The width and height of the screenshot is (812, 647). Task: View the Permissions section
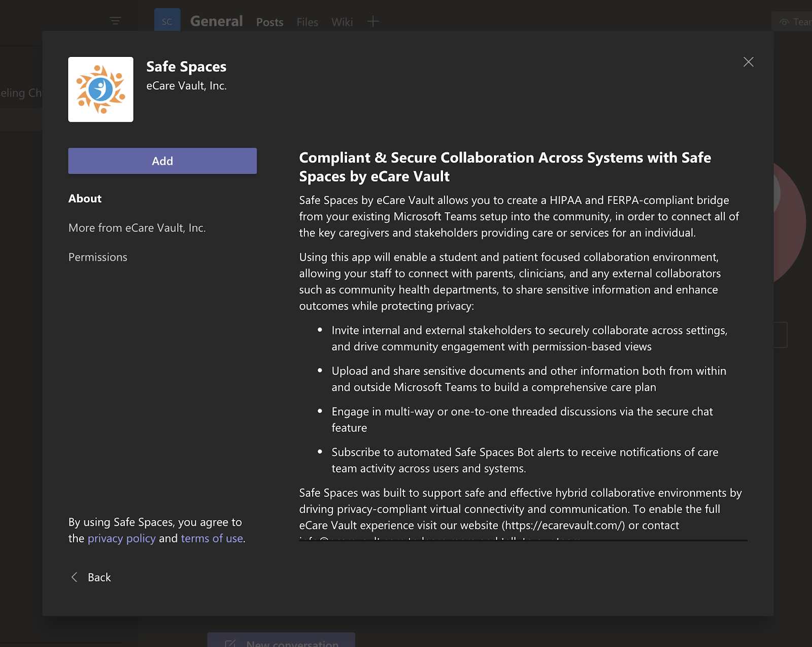click(x=98, y=257)
